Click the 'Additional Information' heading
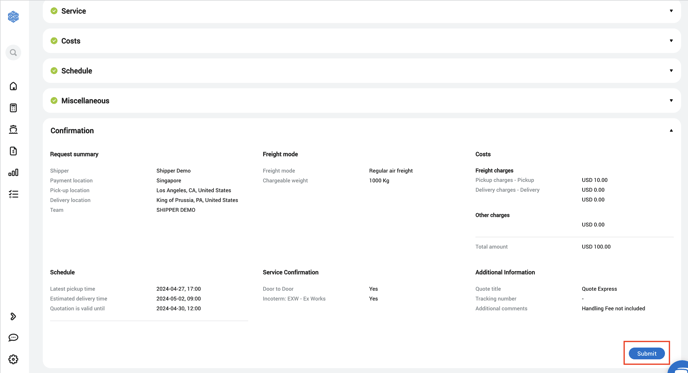The image size is (688, 373). tap(505, 272)
